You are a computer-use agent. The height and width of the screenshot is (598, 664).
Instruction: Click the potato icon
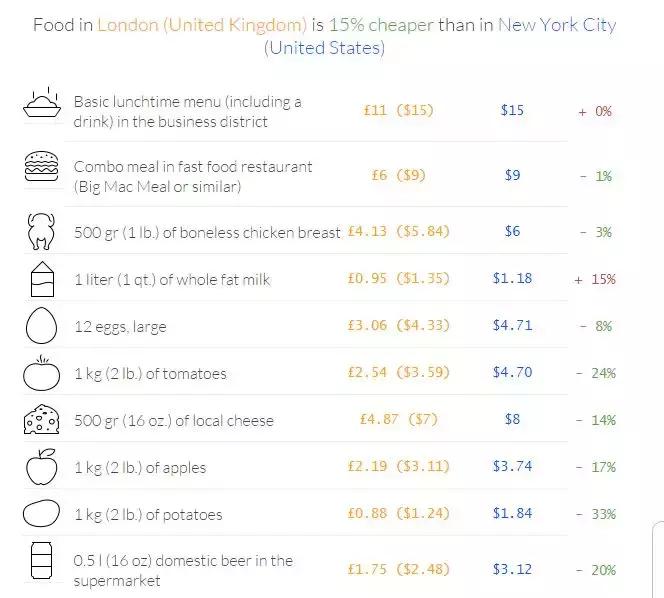click(x=40, y=513)
